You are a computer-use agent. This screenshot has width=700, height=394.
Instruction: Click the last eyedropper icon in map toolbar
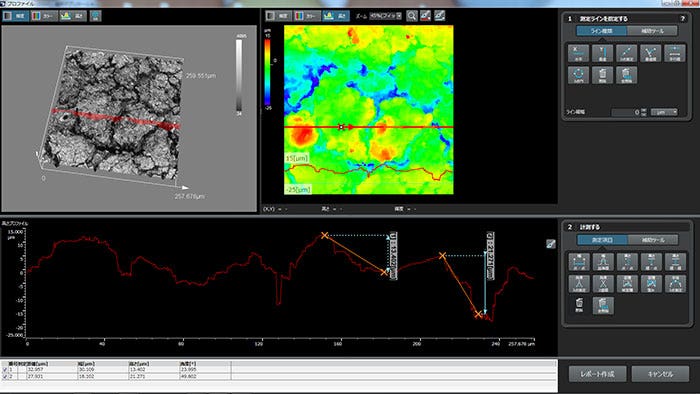click(x=440, y=16)
